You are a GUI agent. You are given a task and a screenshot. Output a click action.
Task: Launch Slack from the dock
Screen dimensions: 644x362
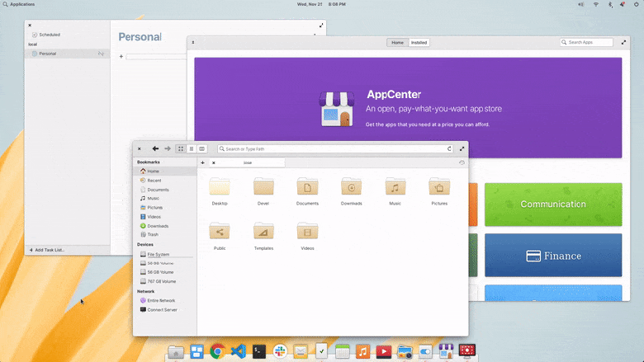pyautogui.click(x=280, y=351)
